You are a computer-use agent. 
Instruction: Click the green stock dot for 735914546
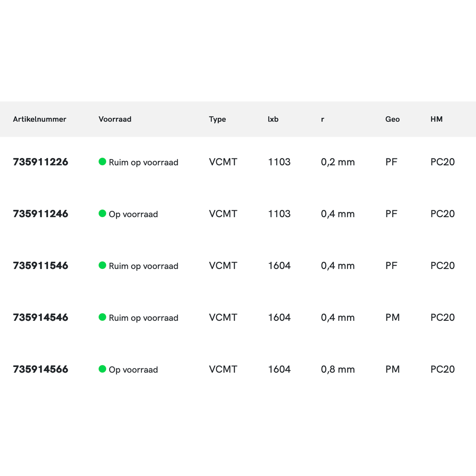pos(102,317)
